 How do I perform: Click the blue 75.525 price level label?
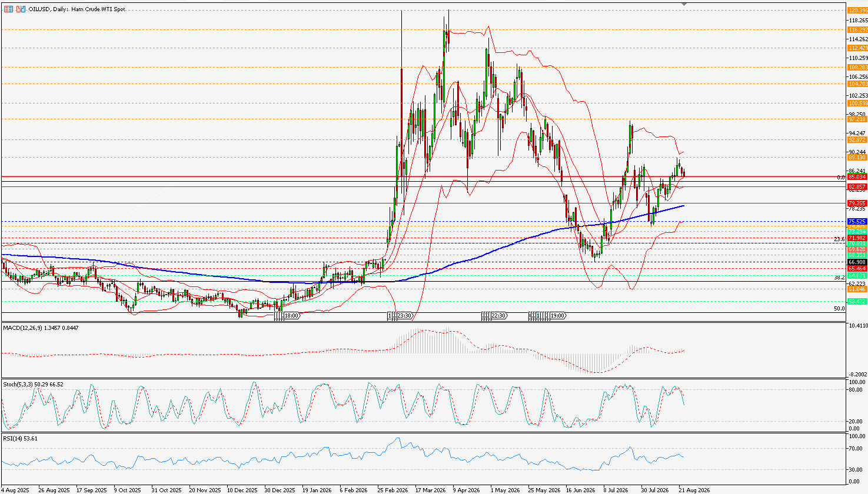pyautogui.click(x=856, y=222)
